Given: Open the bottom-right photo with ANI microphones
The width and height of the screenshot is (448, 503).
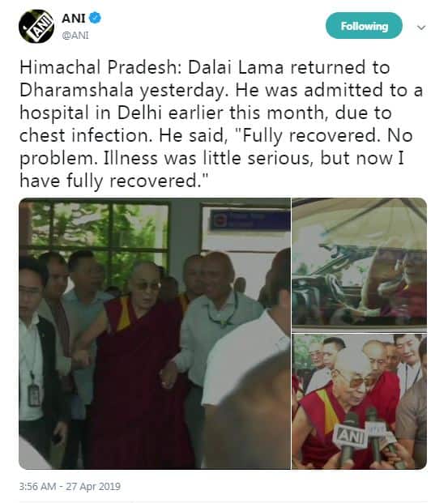Looking at the screenshot, I should coord(360,401).
